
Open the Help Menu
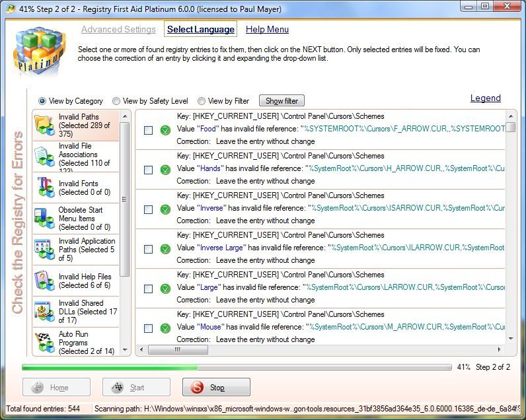coord(267,29)
